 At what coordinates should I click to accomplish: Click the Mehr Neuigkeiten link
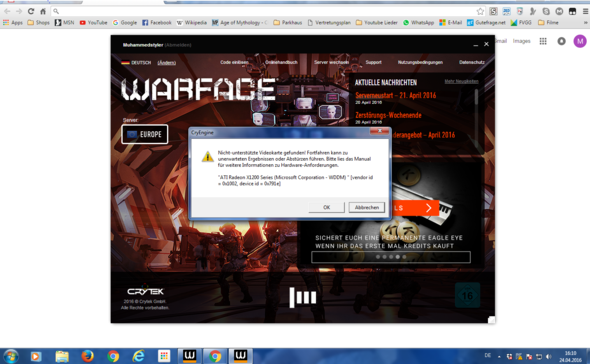tap(461, 81)
